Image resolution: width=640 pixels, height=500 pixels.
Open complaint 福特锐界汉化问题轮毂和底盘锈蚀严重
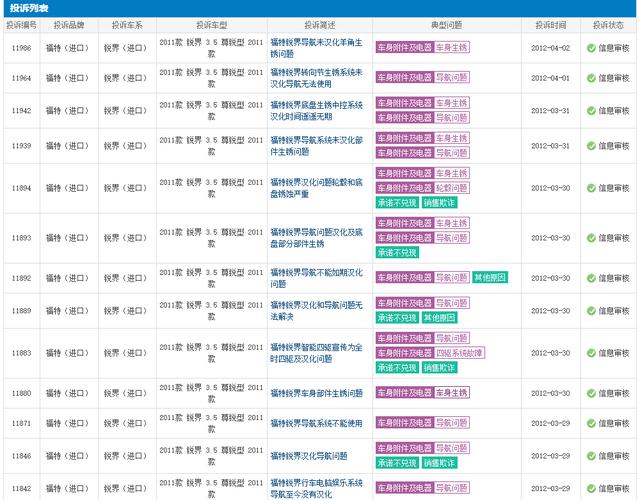[316, 188]
